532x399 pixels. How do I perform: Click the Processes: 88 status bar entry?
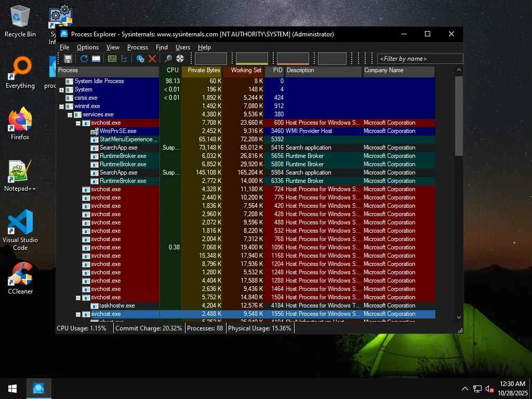click(205, 328)
